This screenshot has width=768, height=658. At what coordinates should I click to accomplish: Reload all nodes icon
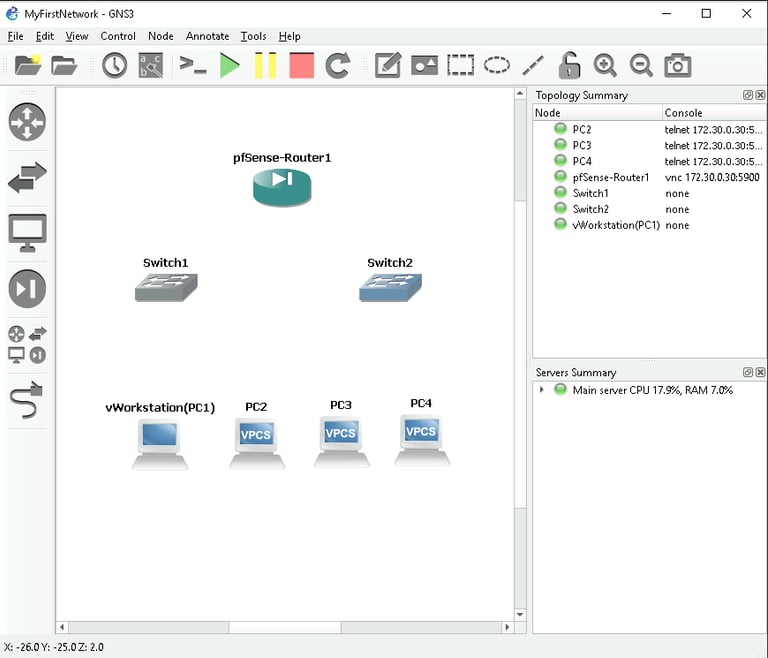pos(338,65)
